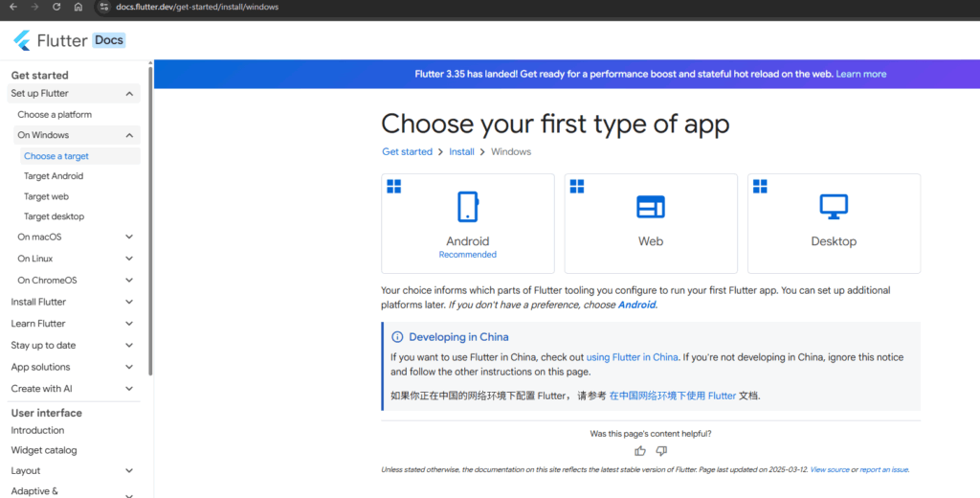The width and height of the screenshot is (980, 498).
Task: Click the Adaptive & sidebar item
Action: tap(34, 491)
